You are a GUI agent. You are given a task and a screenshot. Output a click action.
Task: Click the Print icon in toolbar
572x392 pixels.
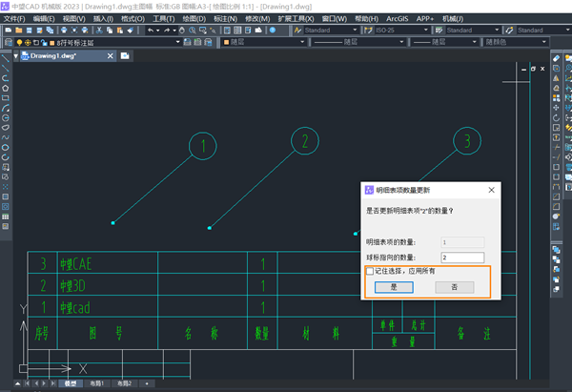pos(64,31)
